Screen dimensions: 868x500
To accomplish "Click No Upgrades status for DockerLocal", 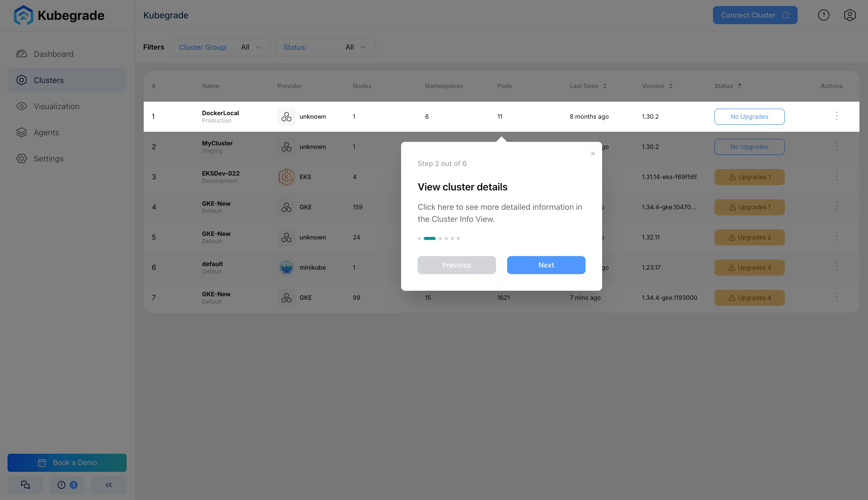I will point(749,116).
